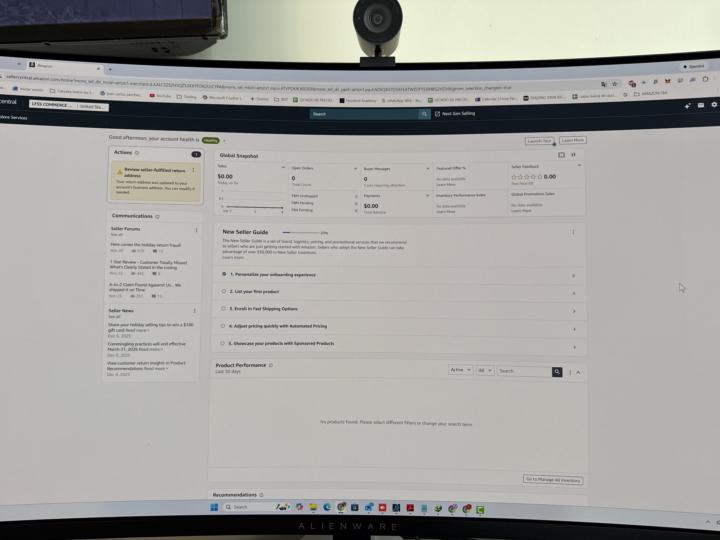Open the A-to-Z Claim forum post
The image size is (720, 540).
pos(145,287)
